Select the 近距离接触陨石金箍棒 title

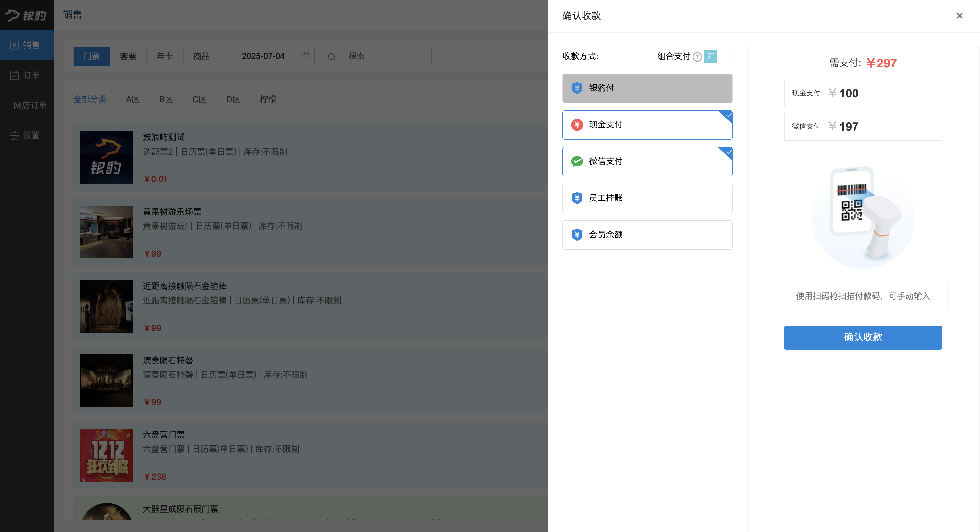pos(185,286)
